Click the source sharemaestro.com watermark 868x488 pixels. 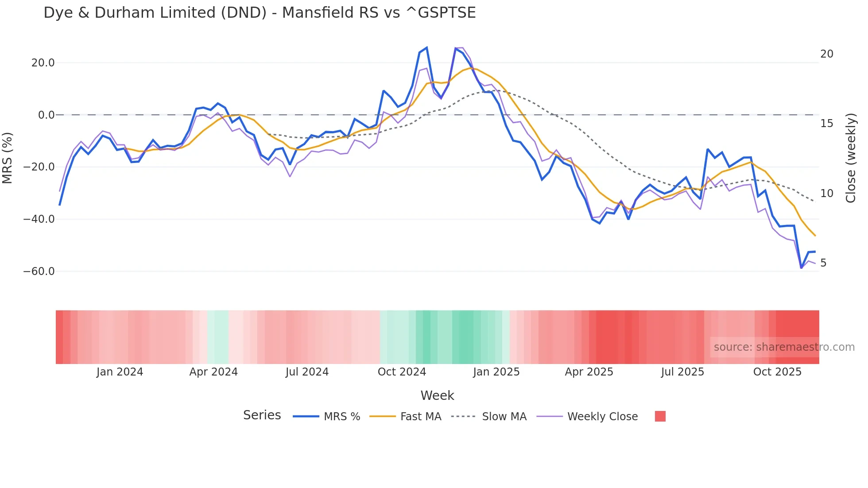point(784,347)
